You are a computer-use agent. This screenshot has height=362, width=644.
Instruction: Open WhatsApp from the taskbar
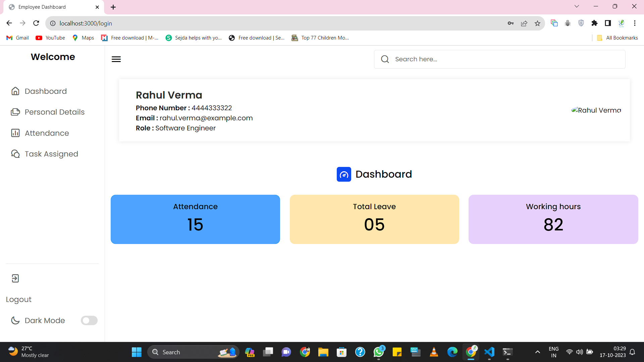coord(378,352)
